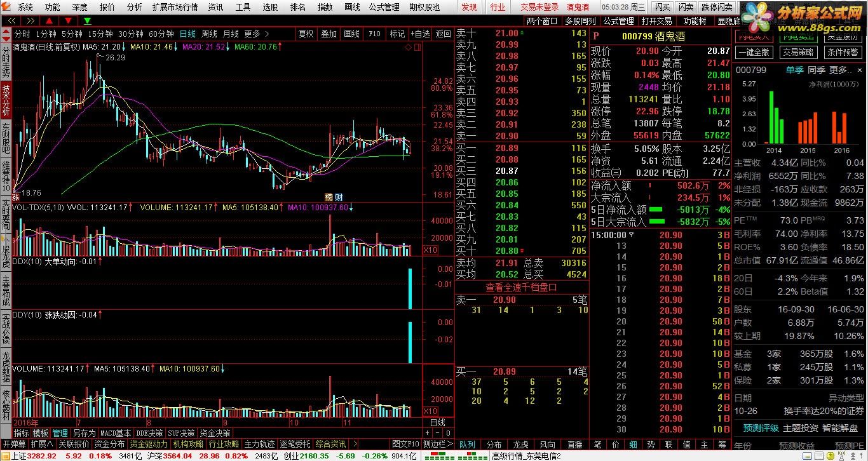
Task: Click the diamond icon at chart top-right
Action: click(x=408, y=47)
